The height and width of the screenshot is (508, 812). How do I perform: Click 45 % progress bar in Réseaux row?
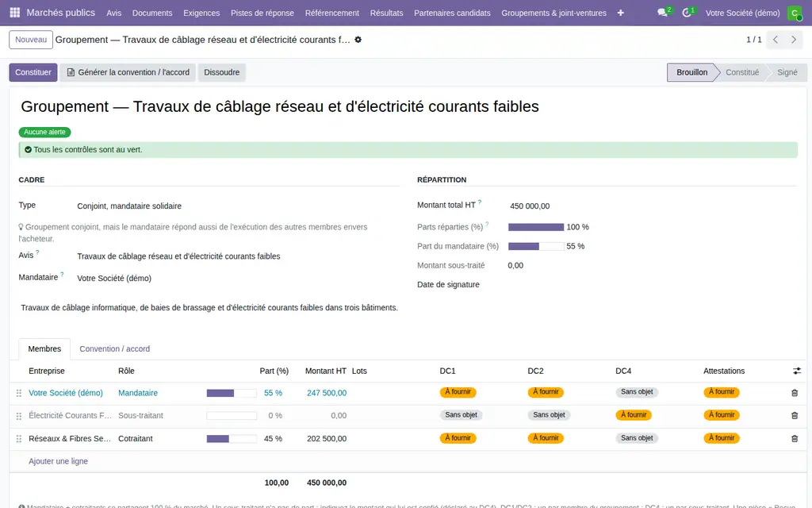(232, 438)
